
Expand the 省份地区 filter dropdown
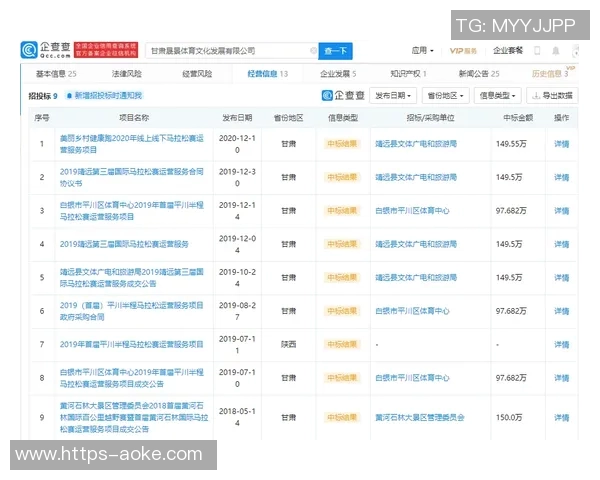click(x=445, y=95)
